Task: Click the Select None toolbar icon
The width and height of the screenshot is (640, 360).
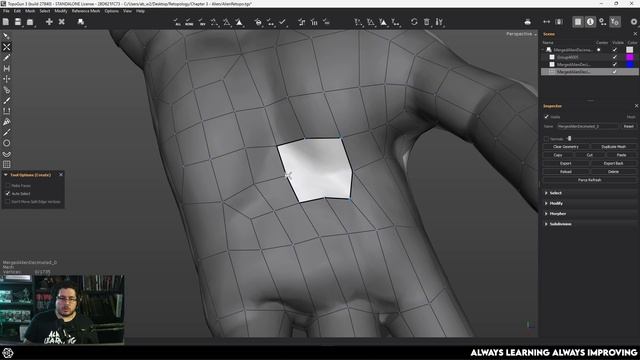Action: 189,22
